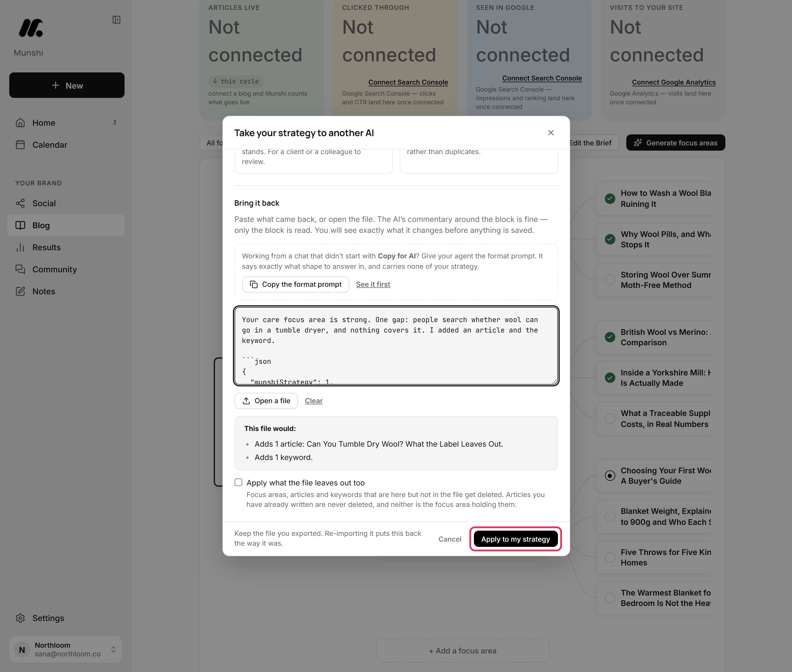The image size is (792, 672).
Task: Open Community in the sidebar
Action: [x=65, y=269]
